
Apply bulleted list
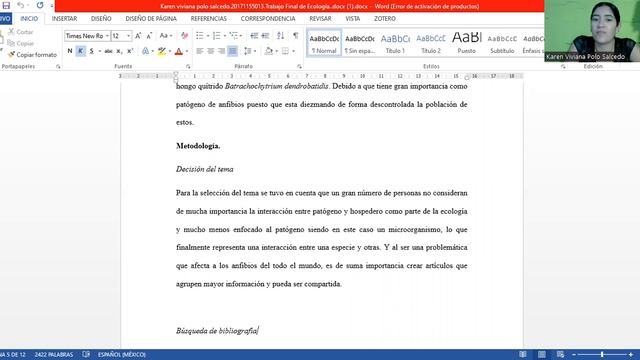tap(199, 36)
